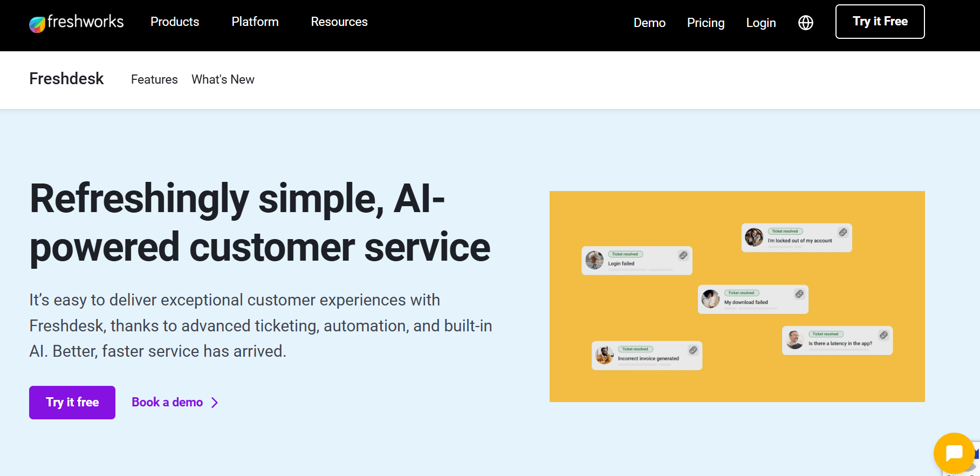Click attachment icon on latency ticket card
The height and width of the screenshot is (476, 980).
coord(883,335)
